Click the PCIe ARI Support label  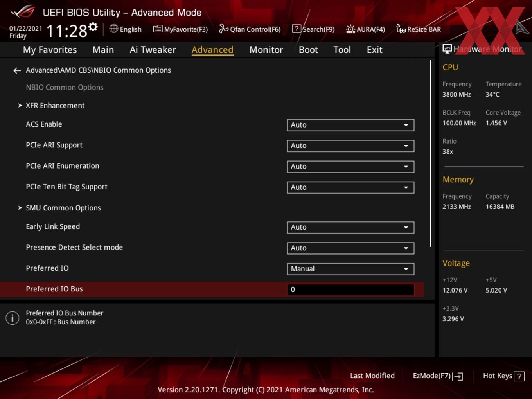click(x=54, y=145)
